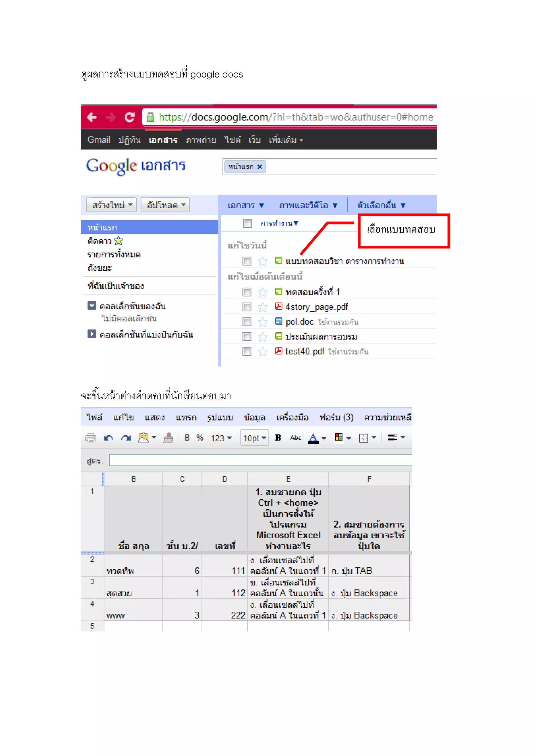The width and height of the screenshot is (535, 756).
Task: Star the 4story_page.pdf document
Action: (x=263, y=307)
